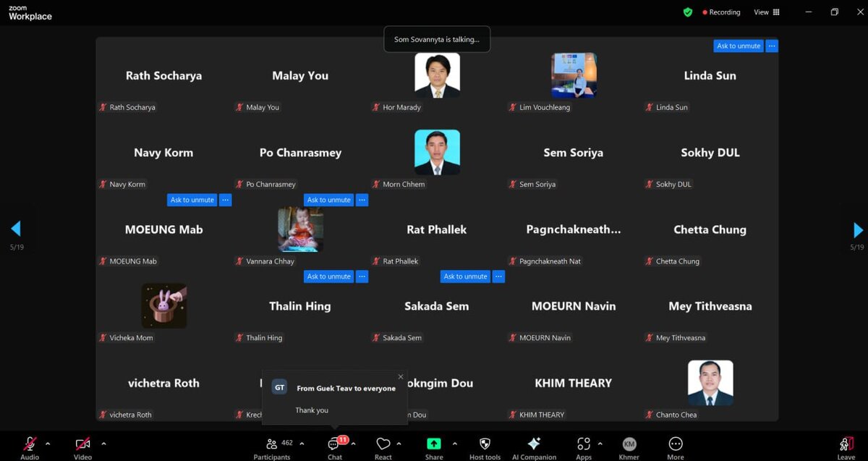Screen dimensions: 868x461
Task: Unmute audio with the Audio microphone icon
Action: (30, 444)
